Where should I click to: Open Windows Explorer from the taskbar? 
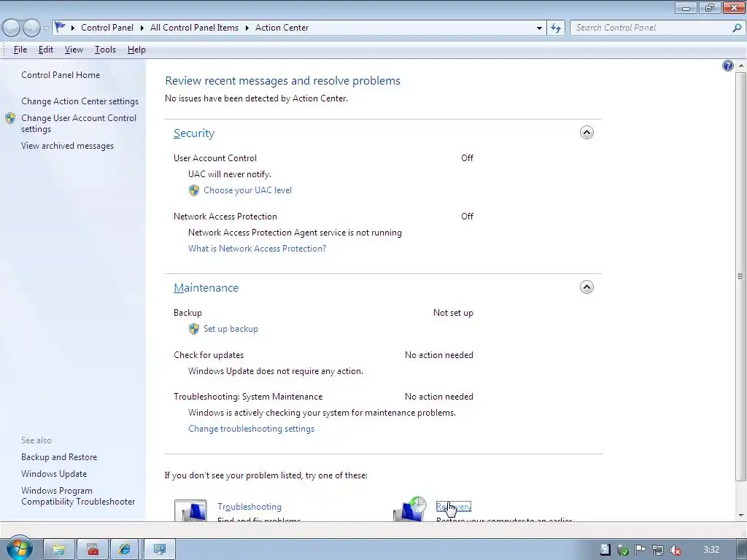pyautogui.click(x=59, y=550)
